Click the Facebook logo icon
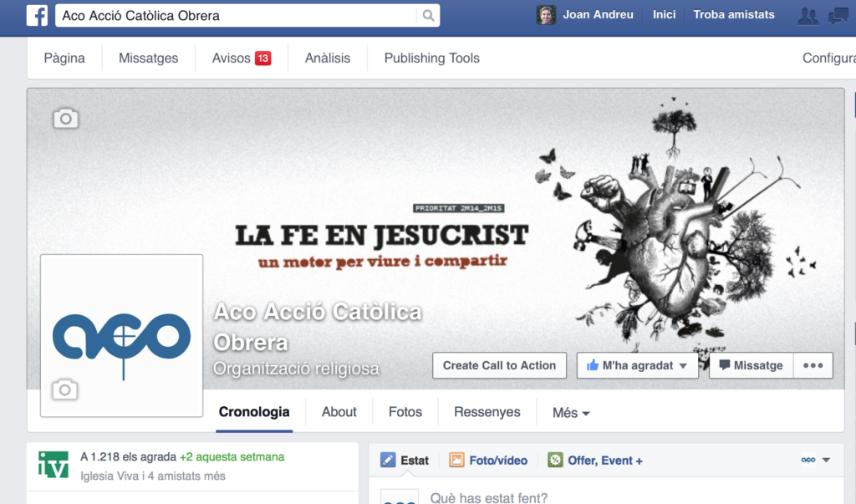The width and height of the screenshot is (856, 504). click(37, 15)
